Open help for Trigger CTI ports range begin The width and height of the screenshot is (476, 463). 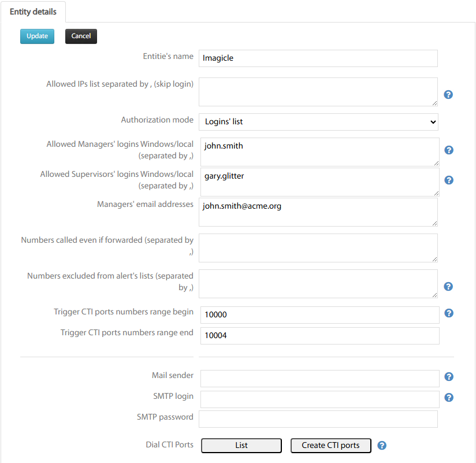click(x=449, y=313)
